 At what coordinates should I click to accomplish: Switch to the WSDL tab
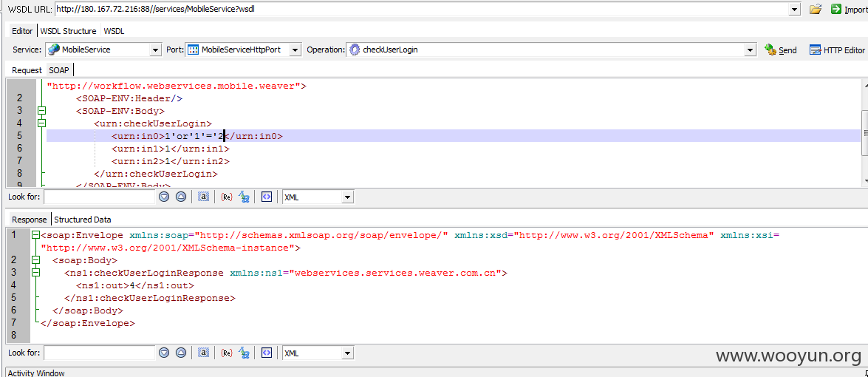[x=114, y=31]
